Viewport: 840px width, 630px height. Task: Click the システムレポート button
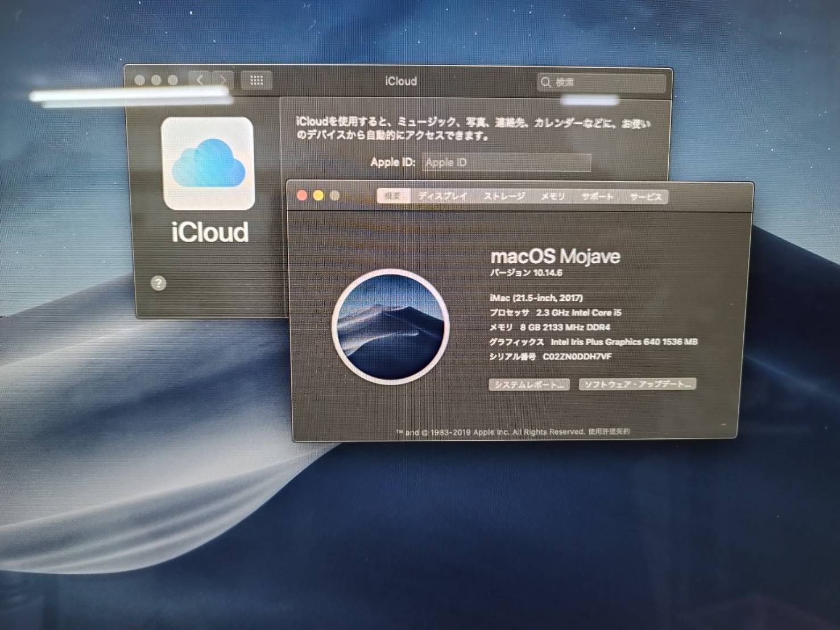[x=529, y=384]
